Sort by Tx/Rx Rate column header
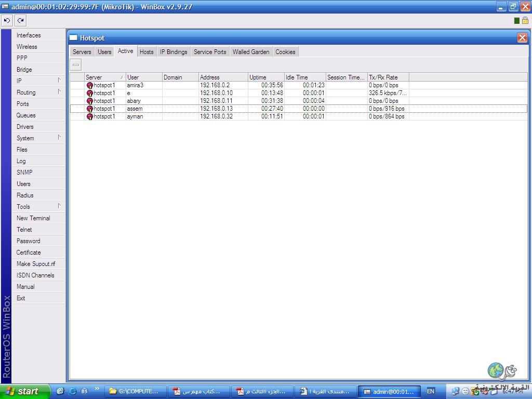The width and height of the screenshot is (532, 399). tap(388, 77)
